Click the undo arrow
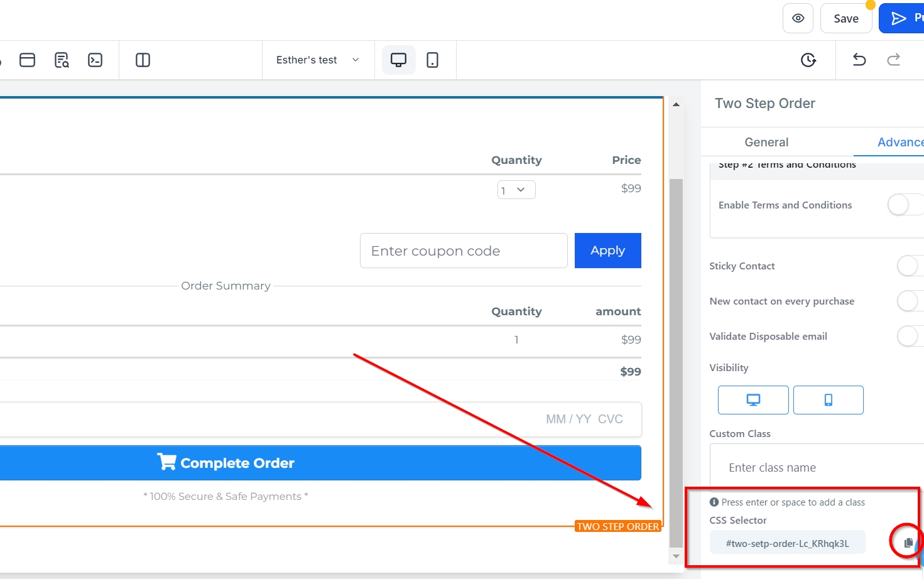Screen dimensions: 924x579 (x=859, y=60)
